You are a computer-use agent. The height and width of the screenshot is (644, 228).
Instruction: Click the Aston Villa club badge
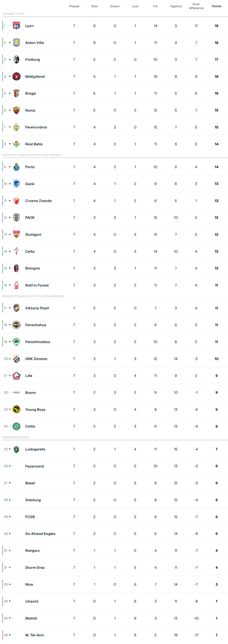click(16, 43)
